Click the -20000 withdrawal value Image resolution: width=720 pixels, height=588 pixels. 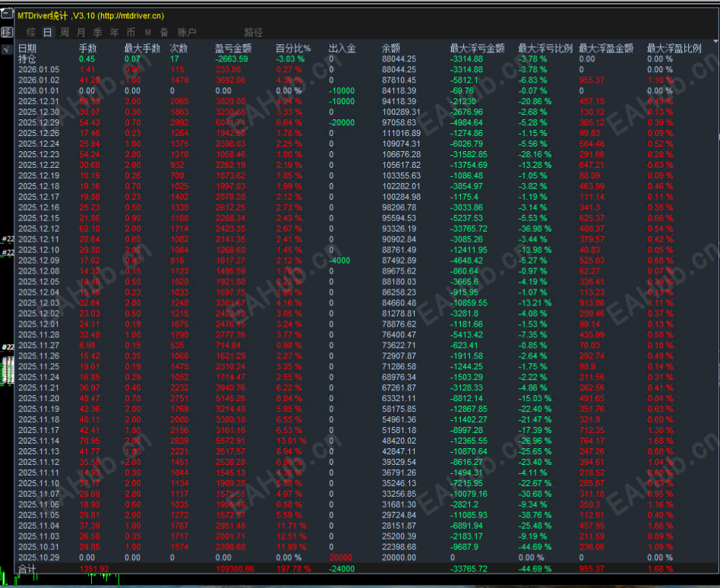click(342, 122)
